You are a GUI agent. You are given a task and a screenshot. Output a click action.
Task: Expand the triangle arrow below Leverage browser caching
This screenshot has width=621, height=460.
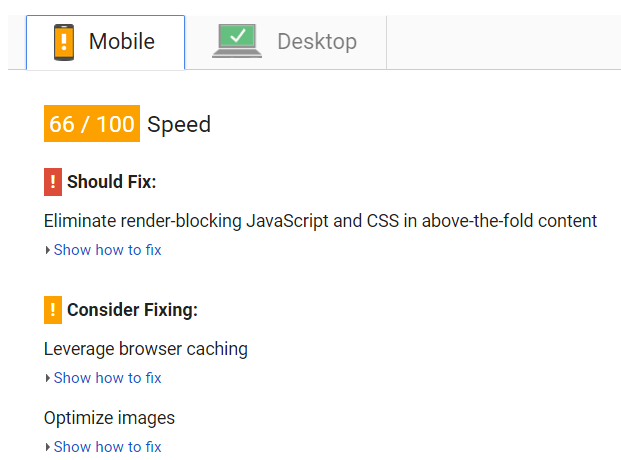pos(48,378)
